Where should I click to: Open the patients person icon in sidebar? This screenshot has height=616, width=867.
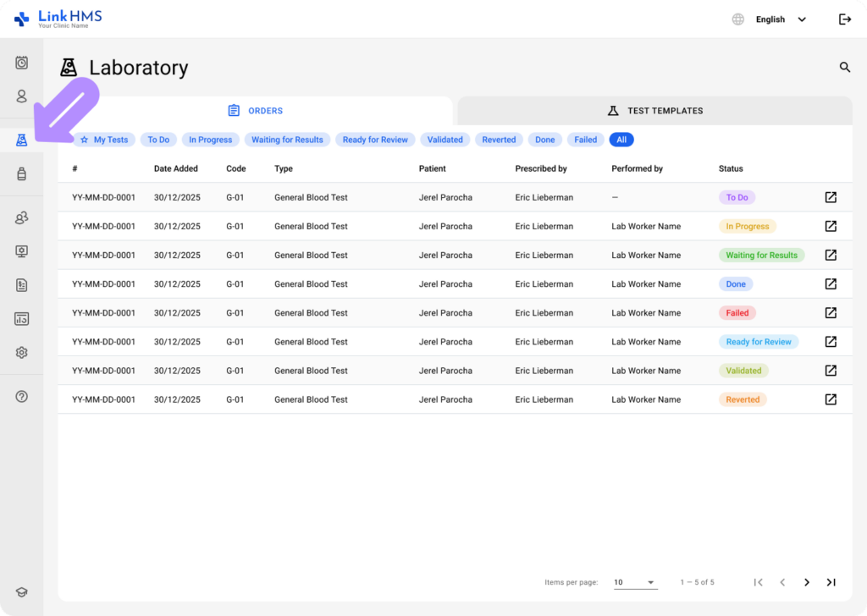[22, 96]
